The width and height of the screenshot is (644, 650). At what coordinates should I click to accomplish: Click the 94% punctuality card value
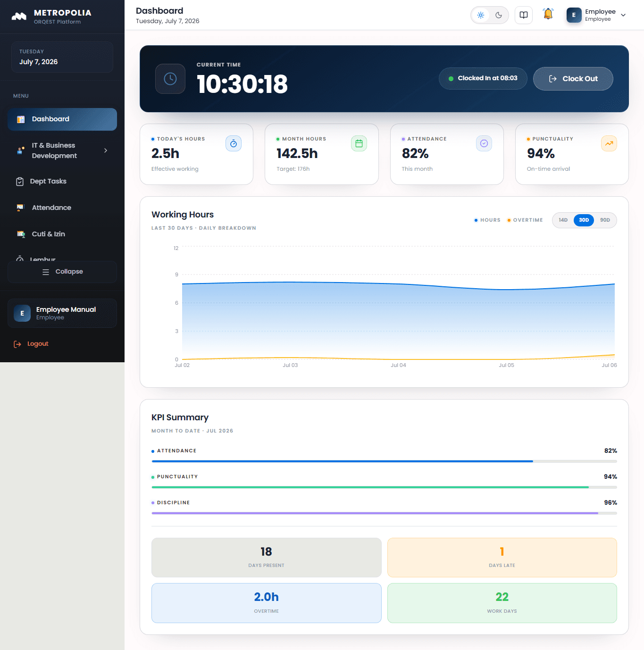coord(541,154)
